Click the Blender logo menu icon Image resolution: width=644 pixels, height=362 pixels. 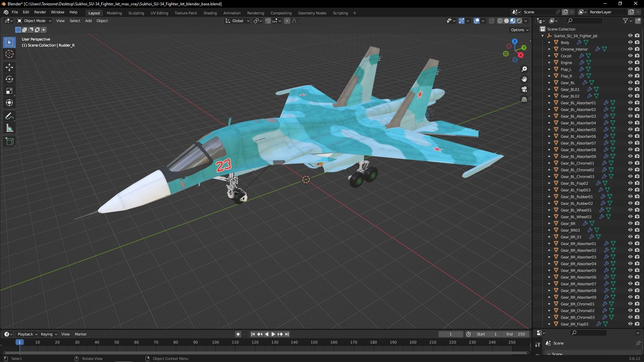pos(6,12)
